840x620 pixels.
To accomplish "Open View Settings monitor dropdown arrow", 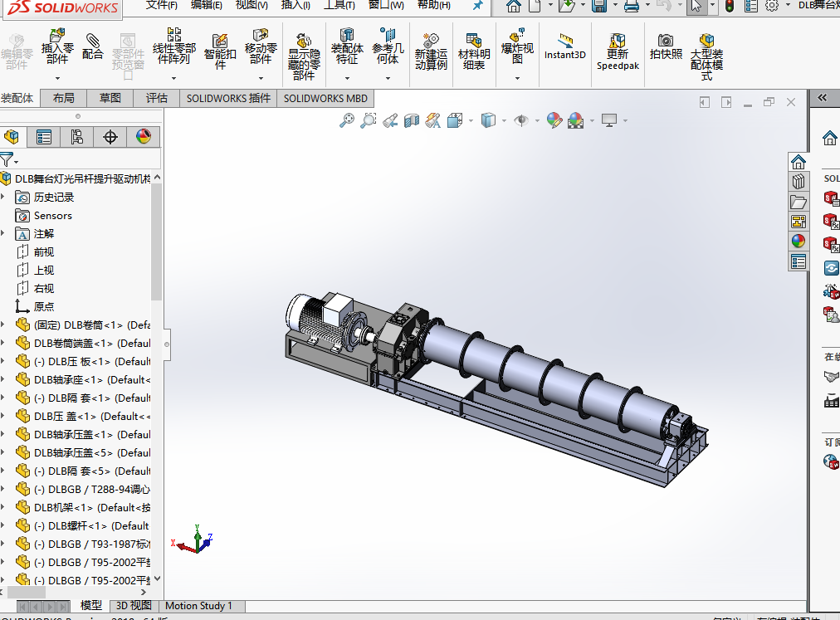I will (x=625, y=120).
